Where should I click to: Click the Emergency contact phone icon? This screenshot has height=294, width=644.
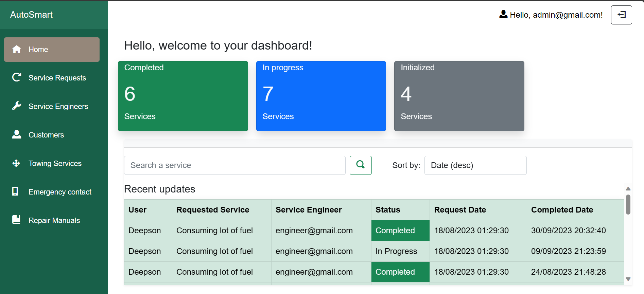pos(15,191)
